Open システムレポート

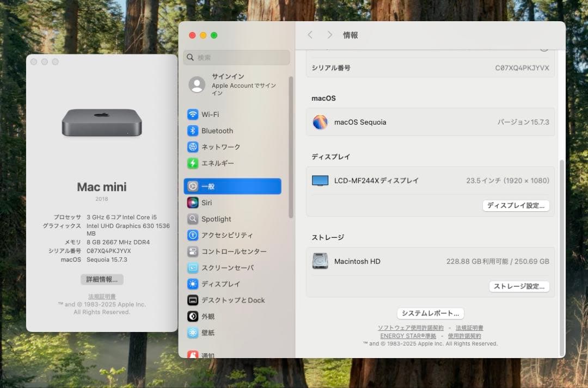pos(430,313)
